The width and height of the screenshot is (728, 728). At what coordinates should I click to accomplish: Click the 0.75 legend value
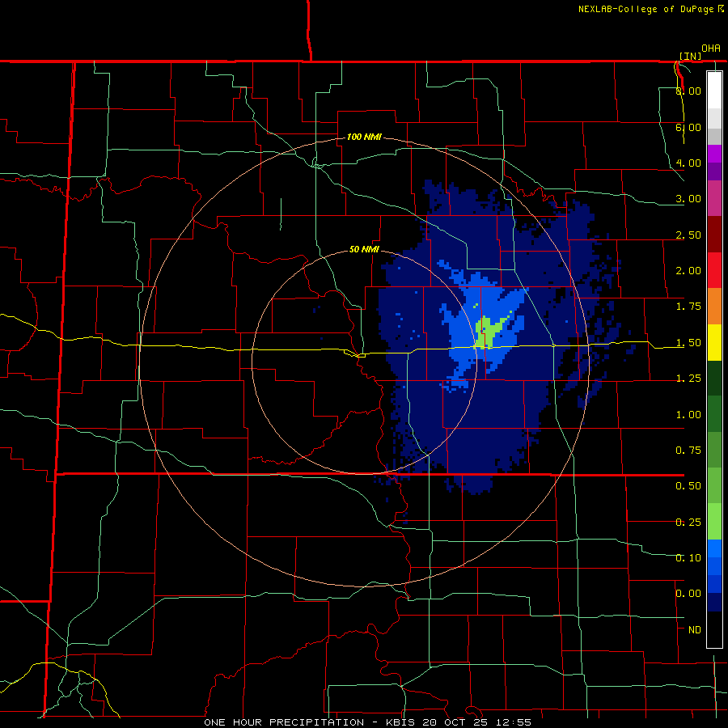click(688, 451)
